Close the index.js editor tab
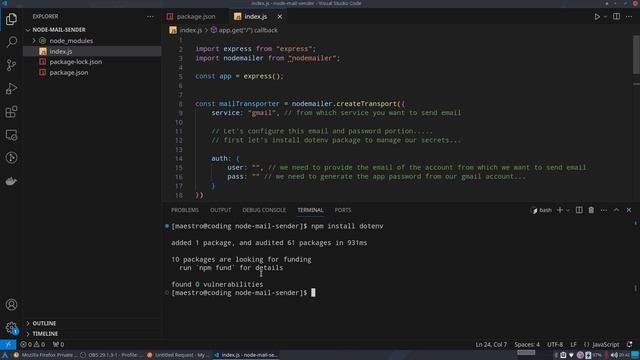This screenshot has height=360, width=640. [280, 17]
